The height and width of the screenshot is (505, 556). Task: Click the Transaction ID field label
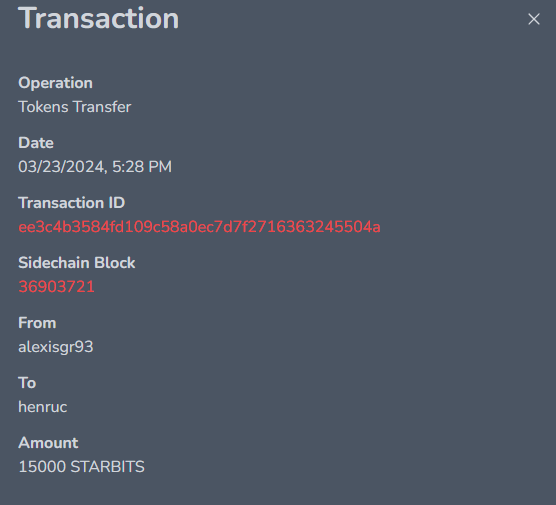(x=72, y=203)
